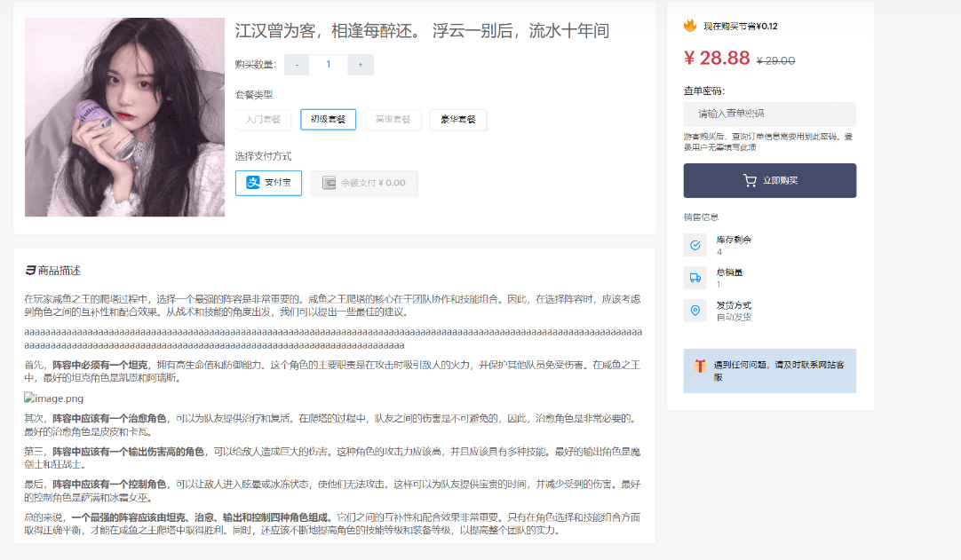Image resolution: width=961 pixels, height=560 pixels.
Task: Click the 商品描述 heading text
Action: point(60,270)
